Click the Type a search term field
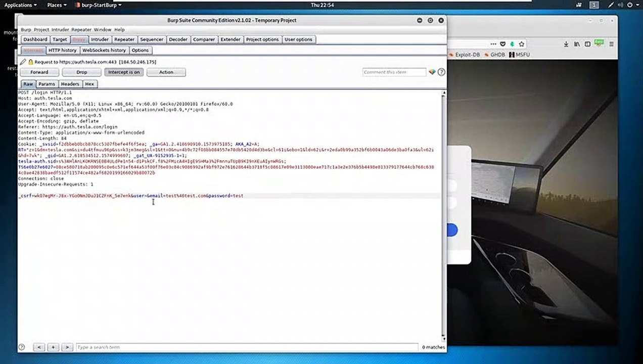The width and height of the screenshot is (643, 364). 248,347
